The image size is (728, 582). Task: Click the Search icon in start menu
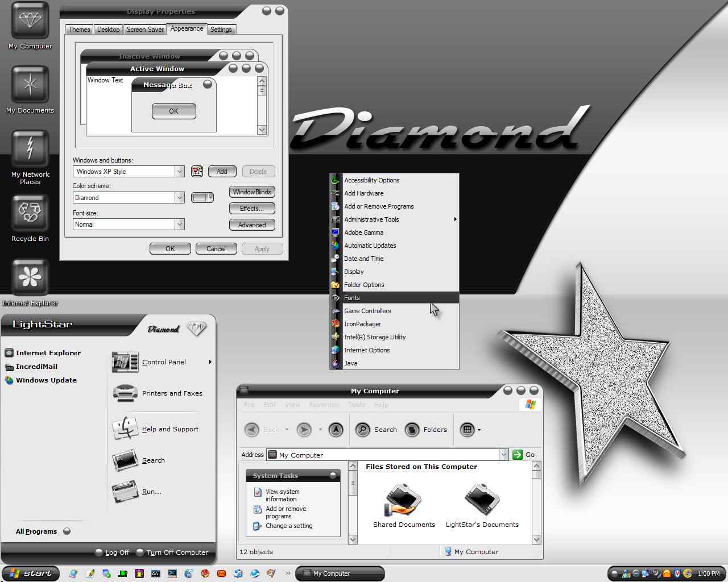(x=125, y=460)
